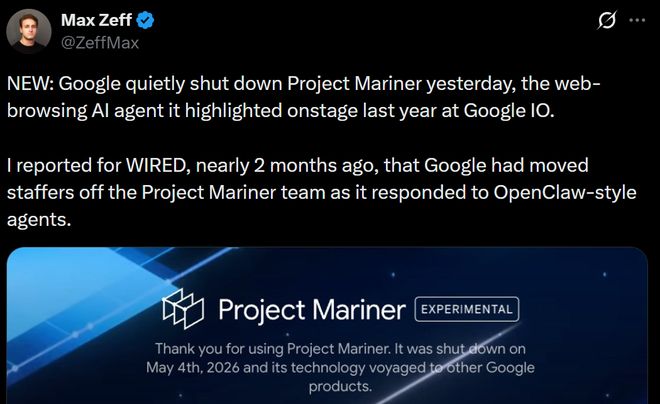The image size is (660, 404).
Task: Open Max Zeff's profile avatar photo
Action: 28,31
